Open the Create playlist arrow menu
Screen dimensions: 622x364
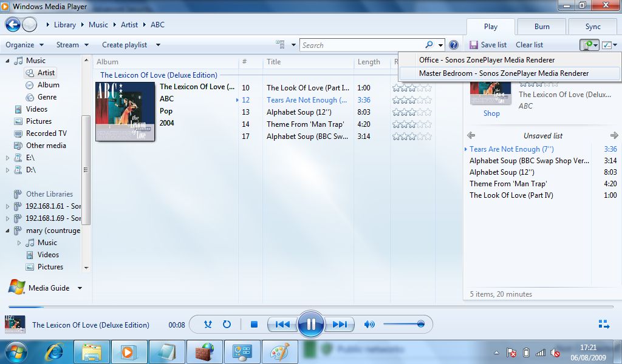(158, 45)
